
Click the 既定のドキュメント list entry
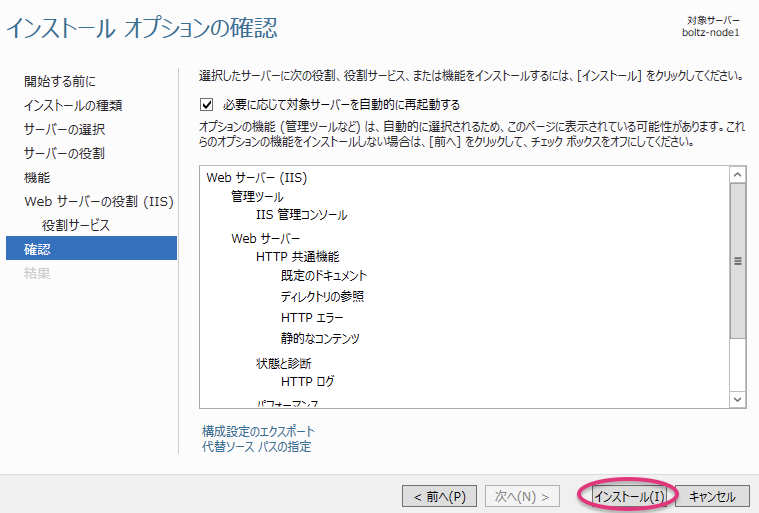tap(324, 275)
